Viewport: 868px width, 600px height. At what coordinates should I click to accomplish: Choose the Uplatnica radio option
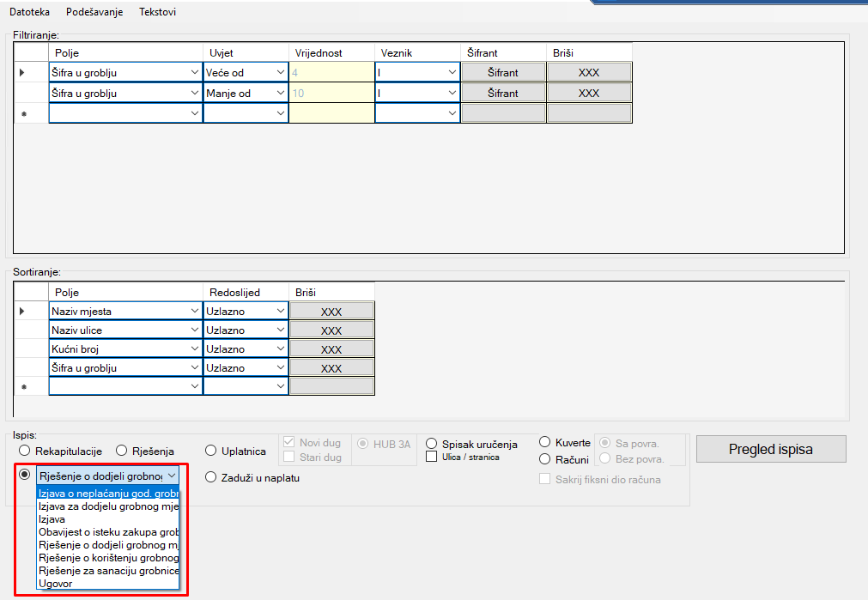click(211, 451)
